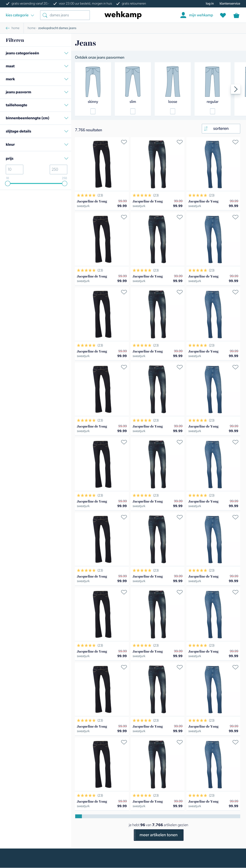Click the search magnifier icon

pos(45,15)
